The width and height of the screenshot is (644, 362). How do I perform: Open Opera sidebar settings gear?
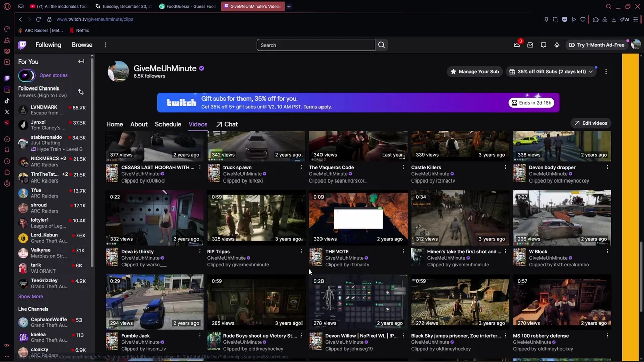[7, 184]
